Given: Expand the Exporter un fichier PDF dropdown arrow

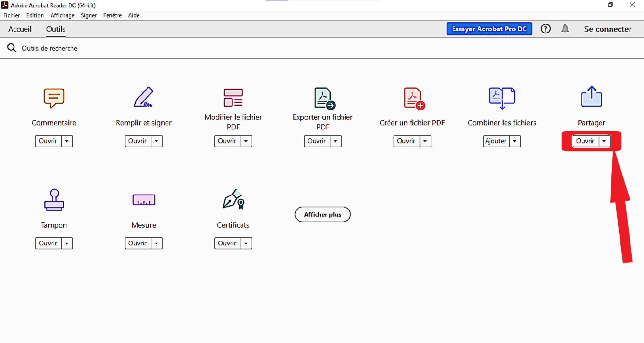Looking at the screenshot, I should 336,141.
